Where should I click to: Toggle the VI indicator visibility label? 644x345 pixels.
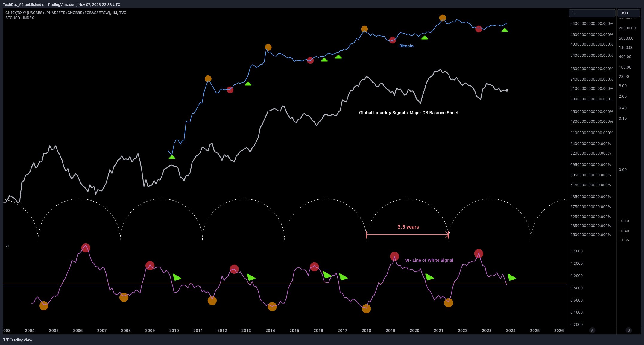pyautogui.click(x=7, y=246)
